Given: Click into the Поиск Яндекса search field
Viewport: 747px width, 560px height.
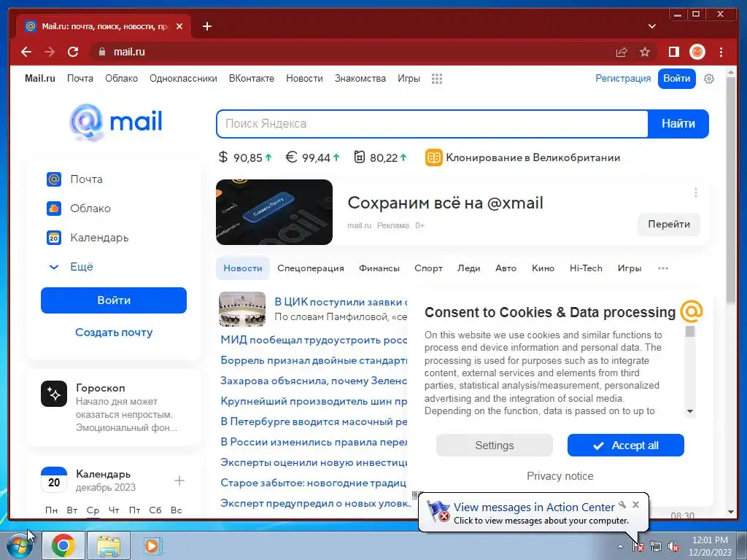Looking at the screenshot, I should click(432, 124).
